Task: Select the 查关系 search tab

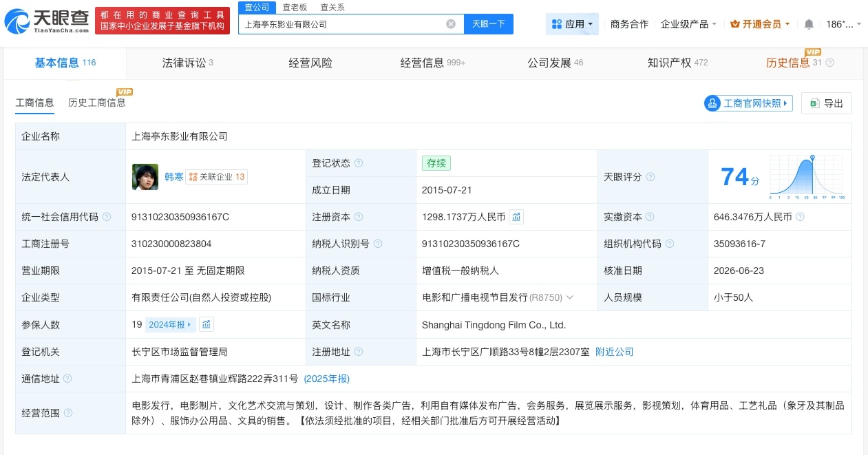Action: 332,7
